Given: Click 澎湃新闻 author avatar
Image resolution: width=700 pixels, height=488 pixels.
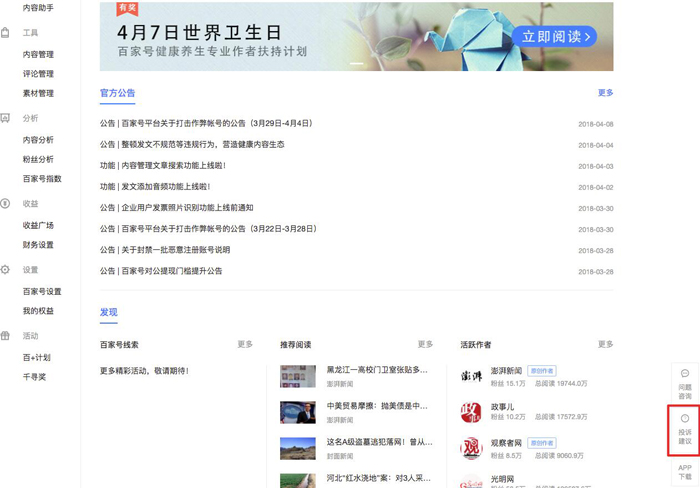Looking at the screenshot, I should (x=471, y=377).
